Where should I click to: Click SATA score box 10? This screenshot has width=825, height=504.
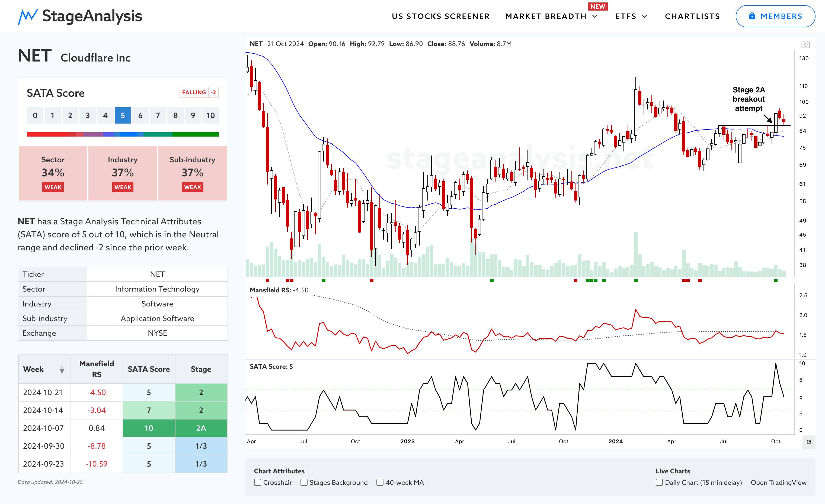pyautogui.click(x=210, y=115)
